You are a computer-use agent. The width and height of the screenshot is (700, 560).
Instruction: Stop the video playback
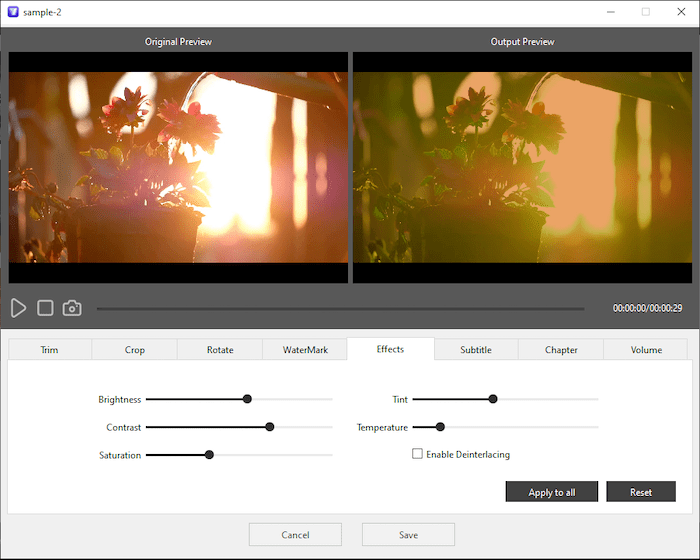[45, 308]
